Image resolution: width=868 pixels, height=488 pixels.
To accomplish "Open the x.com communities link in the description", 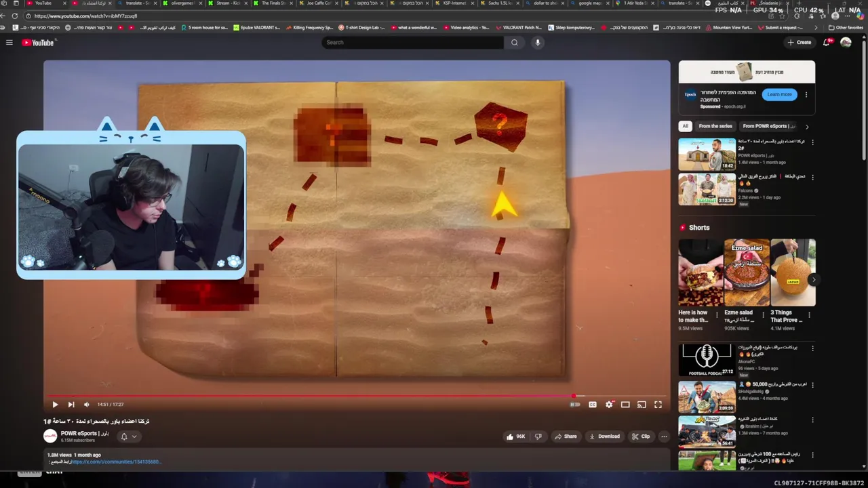I will click(115, 462).
